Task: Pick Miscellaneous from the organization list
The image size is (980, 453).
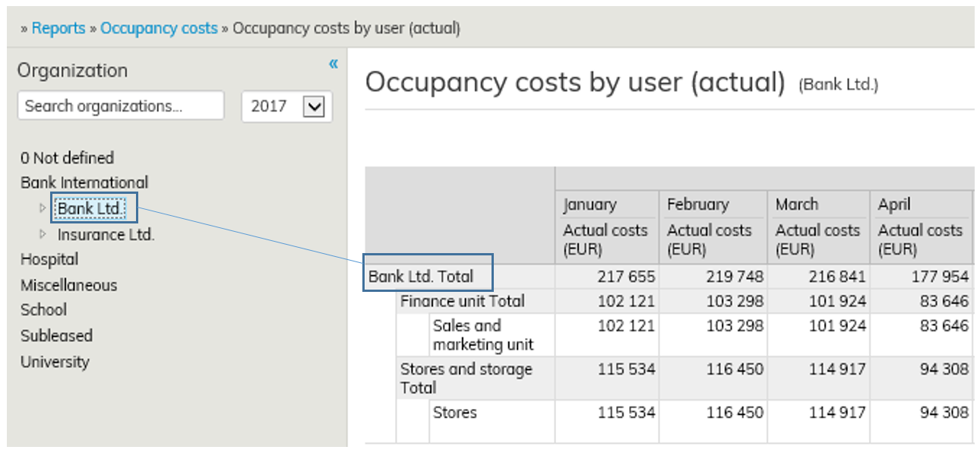Action: (68, 285)
